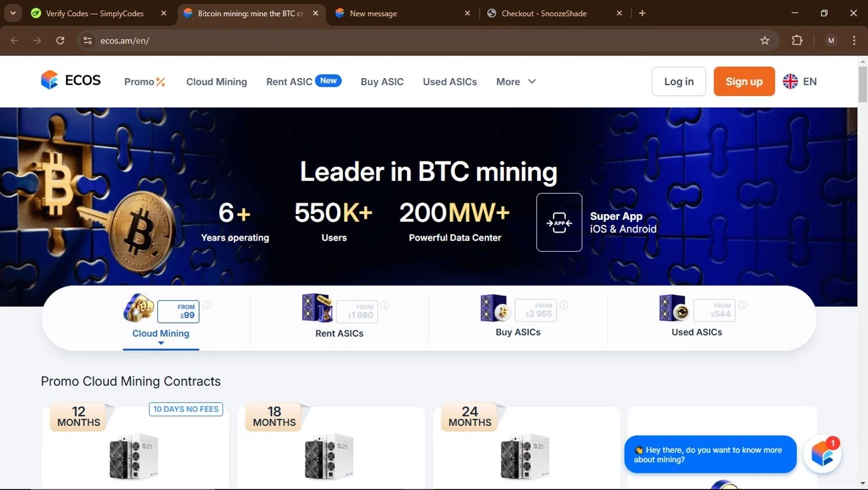This screenshot has height=490, width=868.
Task: Open the tab search dropdown arrow
Action: click(x=13, y=13)
